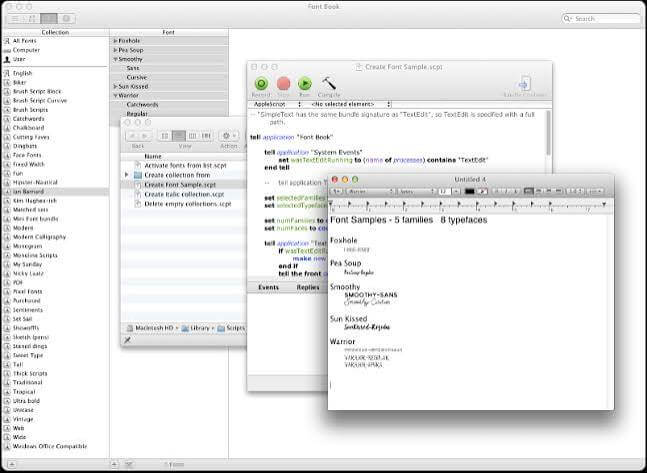This screenshot has height=473, width=647.
Task: Open the typeface style dropdown in TextEdit
Action: tap(416, 191)
